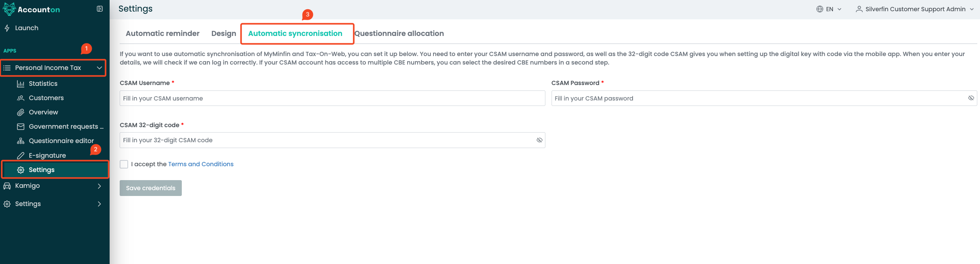Open Customers with the people icon
The width and height of the screenshot is (980, 264).
(21, 98)
